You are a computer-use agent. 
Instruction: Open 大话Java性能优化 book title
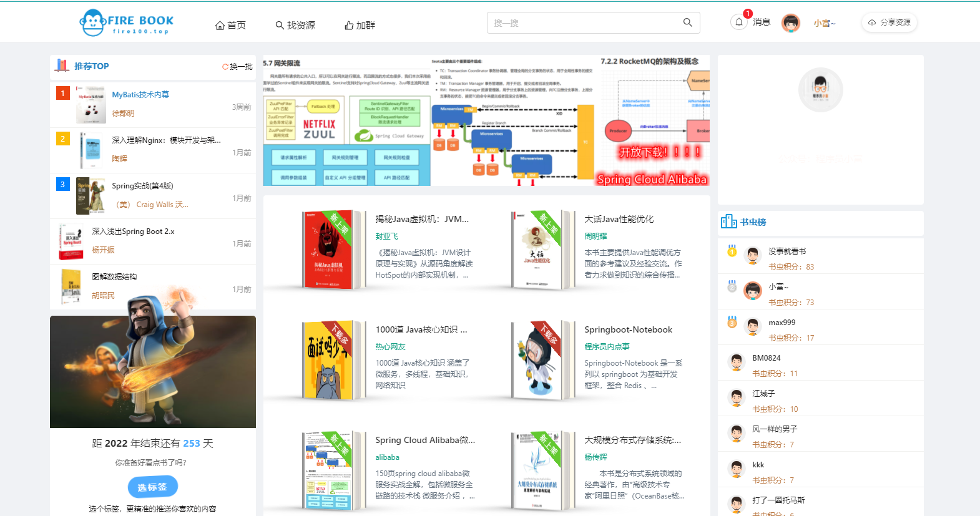pos(619,219)
